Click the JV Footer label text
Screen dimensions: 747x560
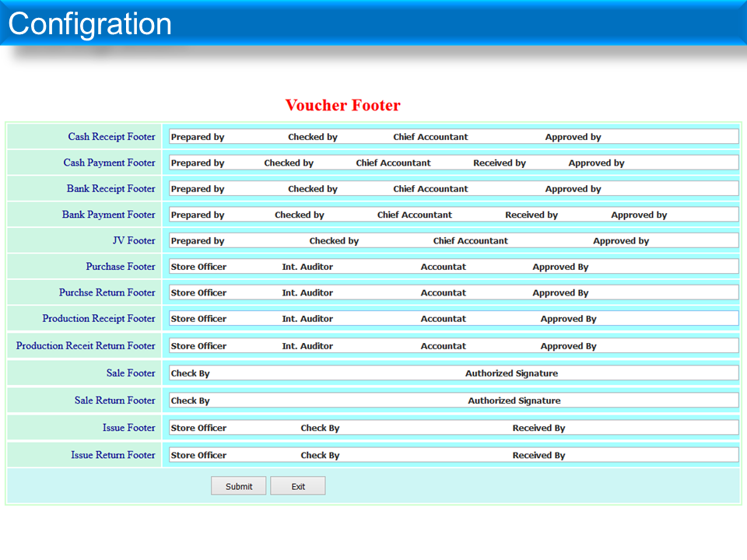tap(134, 240)
